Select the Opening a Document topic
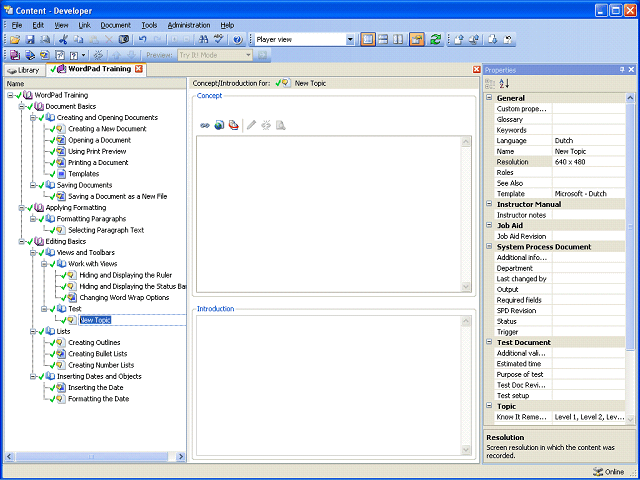The width and height of the screenshot is (640, 480). [x=99, y=140]
